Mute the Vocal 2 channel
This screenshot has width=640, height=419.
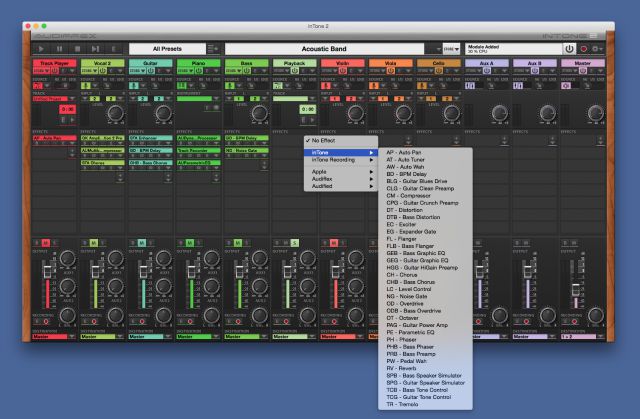pyautogui.click(x=93, y=243)
